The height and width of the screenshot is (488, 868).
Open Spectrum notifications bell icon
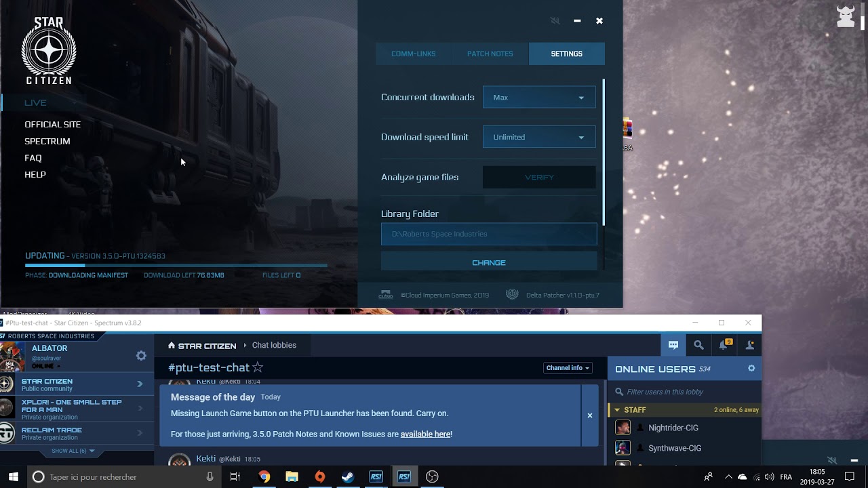click(x=724, y=345)
